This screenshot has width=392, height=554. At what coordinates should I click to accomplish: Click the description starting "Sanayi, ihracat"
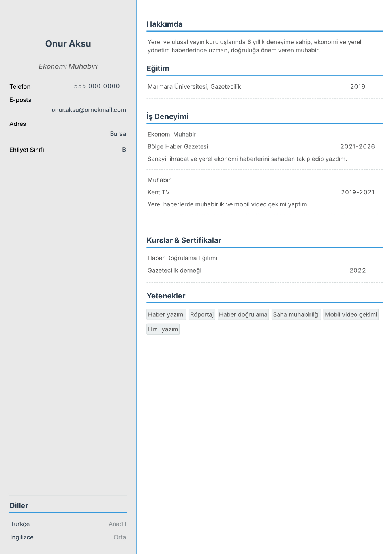[x=248, y=159]
